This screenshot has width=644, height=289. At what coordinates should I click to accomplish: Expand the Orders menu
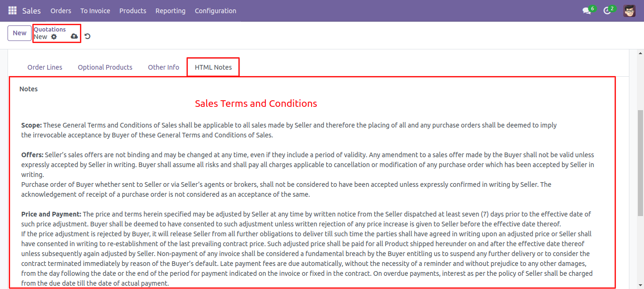[x=61, y=10]
